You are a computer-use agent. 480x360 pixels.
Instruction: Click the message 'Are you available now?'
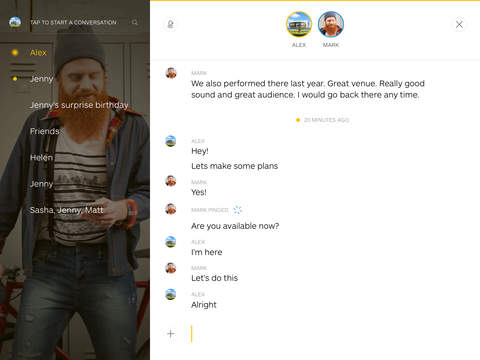(x=235, y=226)
